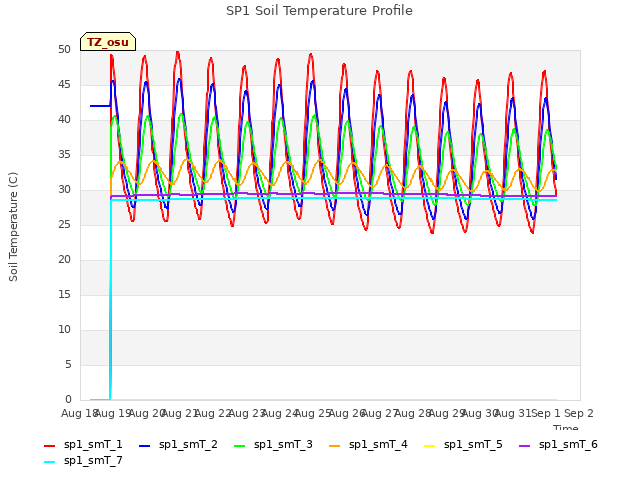This screenshot has width=640, height=480.
Task: Toggle the sp1_smT_3 legend entry
Action: (273, 444)
